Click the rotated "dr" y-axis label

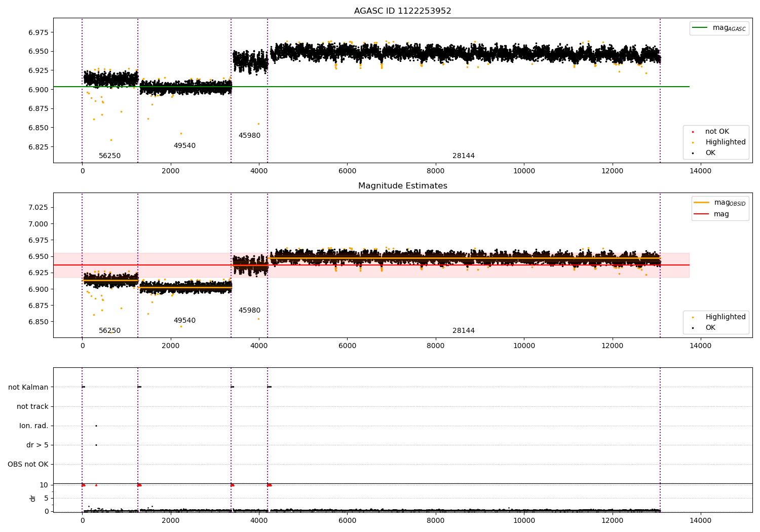(33, 498)
